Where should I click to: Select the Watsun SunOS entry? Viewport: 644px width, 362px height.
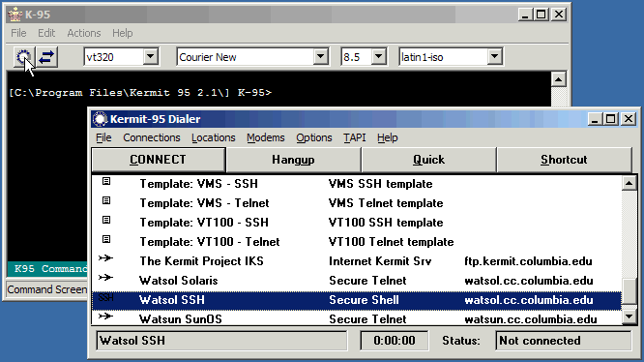[x=357, y=318]
